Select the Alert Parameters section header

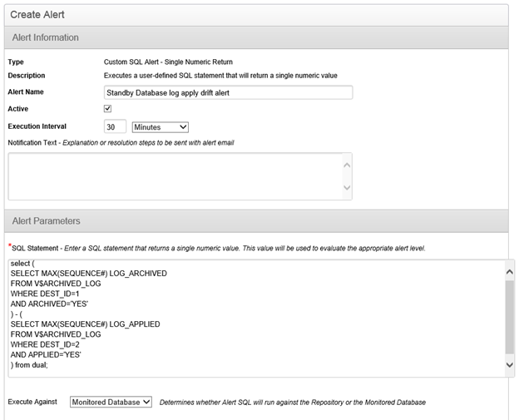[x=45, y=220]
